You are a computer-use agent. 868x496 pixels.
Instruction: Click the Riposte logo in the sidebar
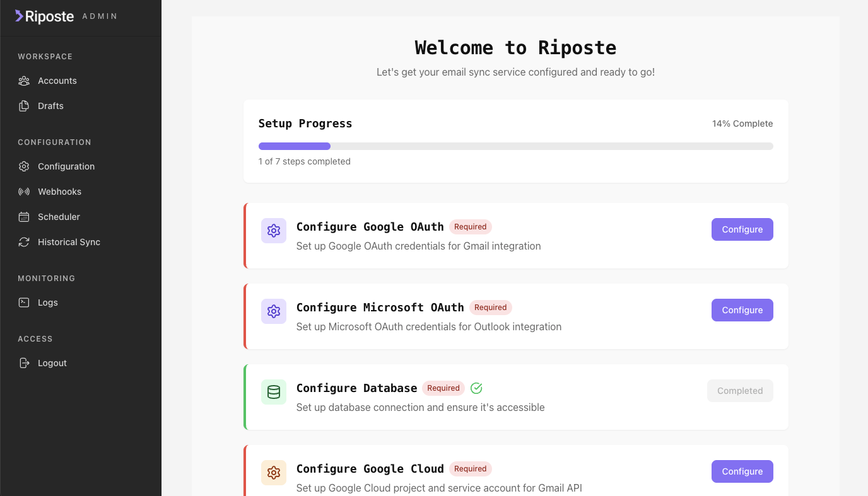point(44,16)
